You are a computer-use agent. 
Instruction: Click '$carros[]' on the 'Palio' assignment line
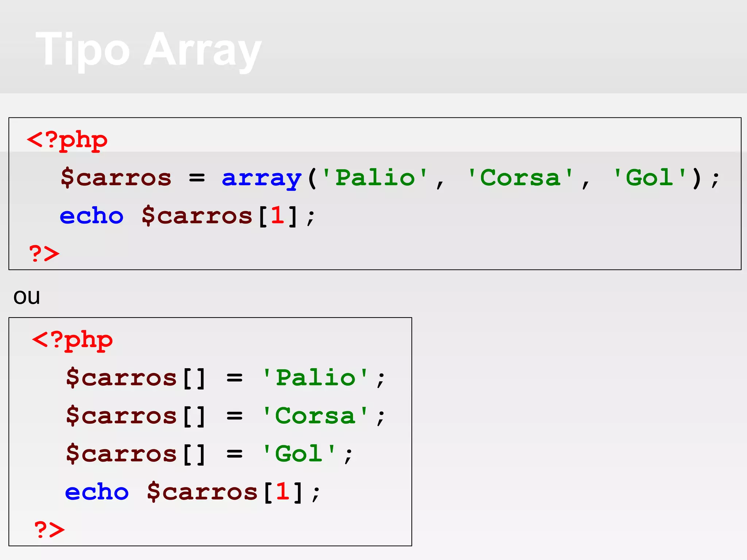136,378
